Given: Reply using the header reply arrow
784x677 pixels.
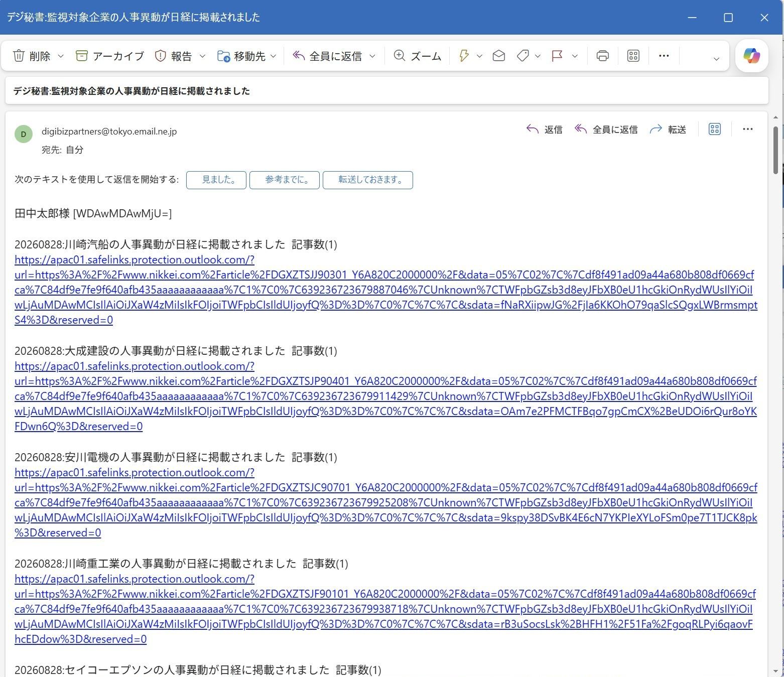Looking at the screenshot, I should [x=545, y=129].
